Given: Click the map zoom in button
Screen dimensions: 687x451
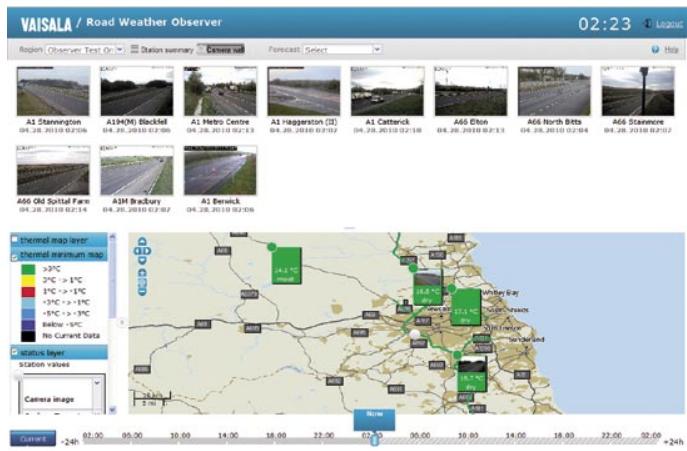Looking at the screenshot, I should click(142, 271).
